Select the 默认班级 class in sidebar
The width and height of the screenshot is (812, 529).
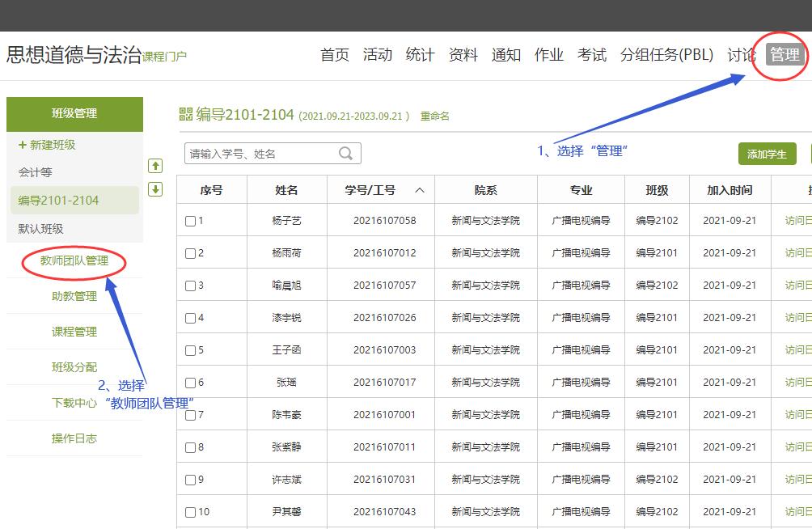click(41, 229)
